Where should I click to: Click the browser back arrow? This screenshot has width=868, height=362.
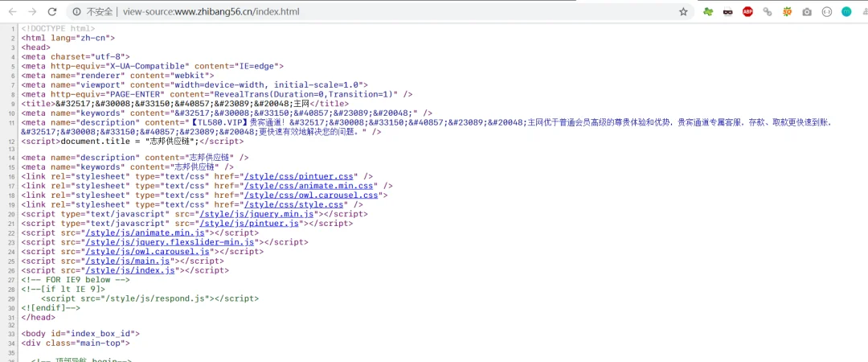coord(13,11)
